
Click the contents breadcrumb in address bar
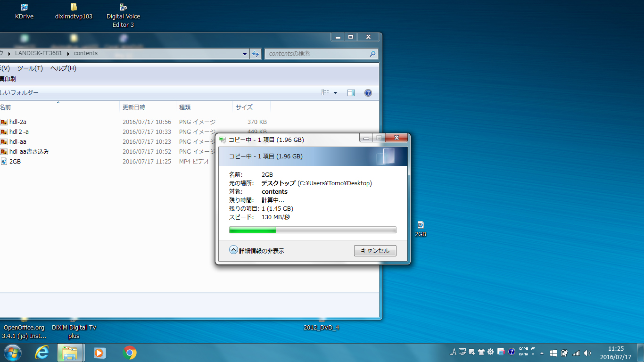(x=86, y=53)
